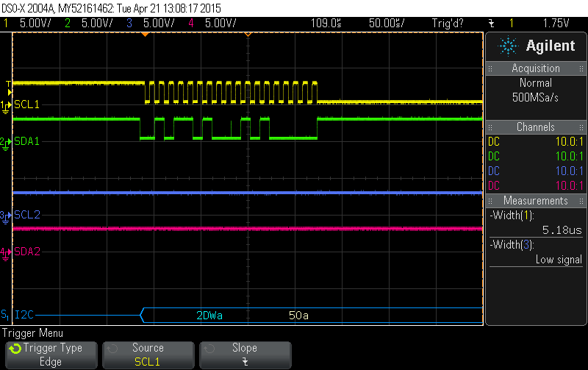The height and width of the screenshot is (370, 588).
Task: Click the magenta DC 10.0:1 channel row
Action: tap(536, 186)
